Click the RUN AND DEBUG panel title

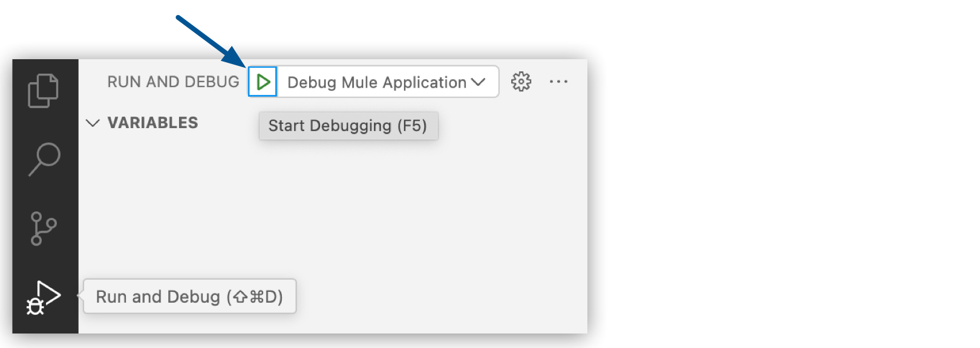point(173,82)
